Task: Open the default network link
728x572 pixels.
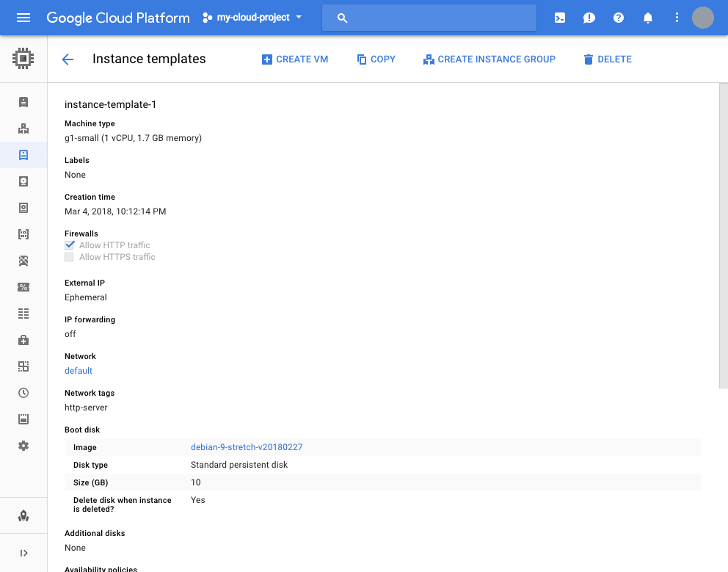Action: point(79,371)
